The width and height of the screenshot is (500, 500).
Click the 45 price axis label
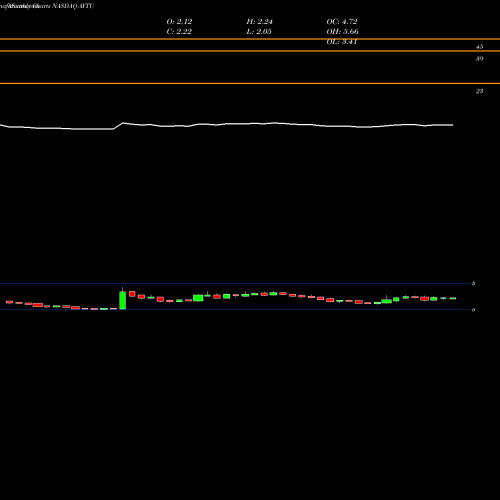(479, 47)
